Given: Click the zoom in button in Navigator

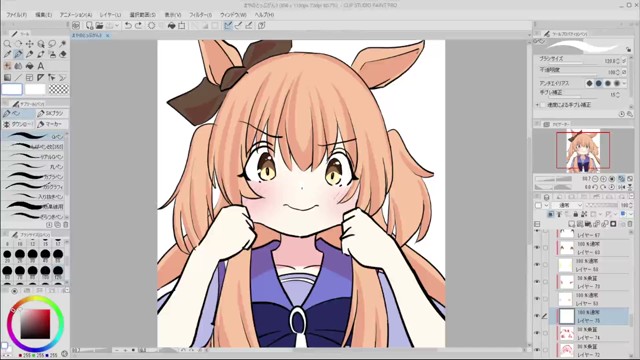Looking at the screenshot, I should tap(603, 179).
